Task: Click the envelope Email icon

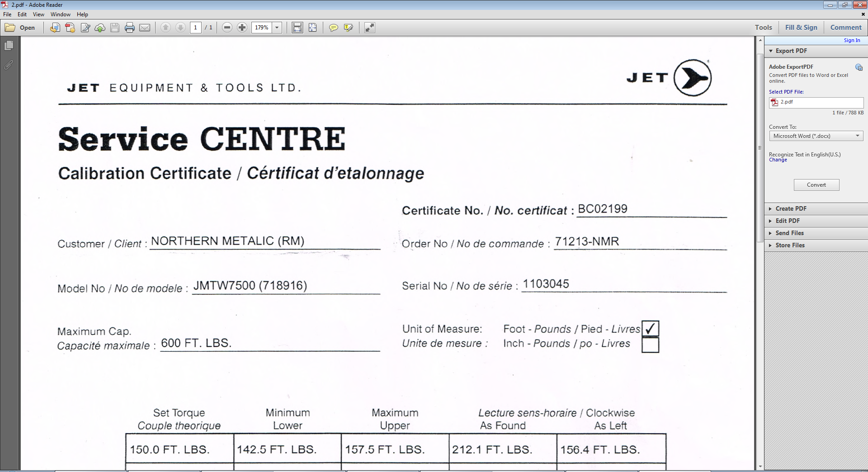Action: [x=145, y=28]
